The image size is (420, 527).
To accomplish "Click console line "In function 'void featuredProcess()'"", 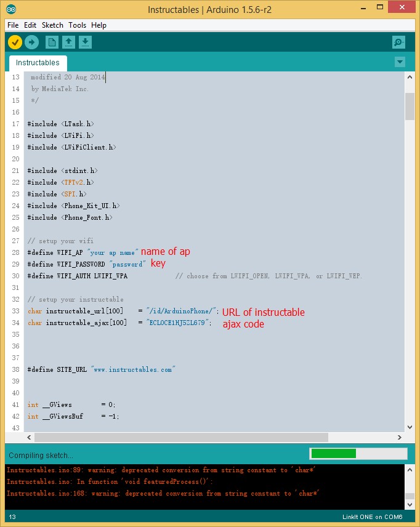I will pyautogui.click(x=145, y=481).
